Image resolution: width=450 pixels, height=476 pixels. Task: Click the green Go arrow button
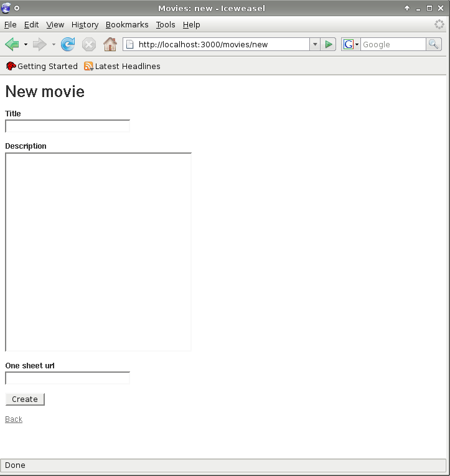tap(328, 45)
